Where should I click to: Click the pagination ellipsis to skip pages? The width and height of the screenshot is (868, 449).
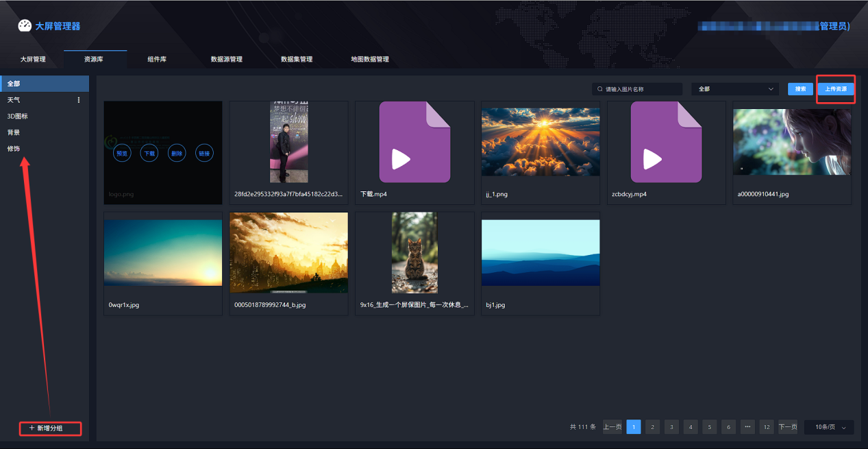(747, 427)
